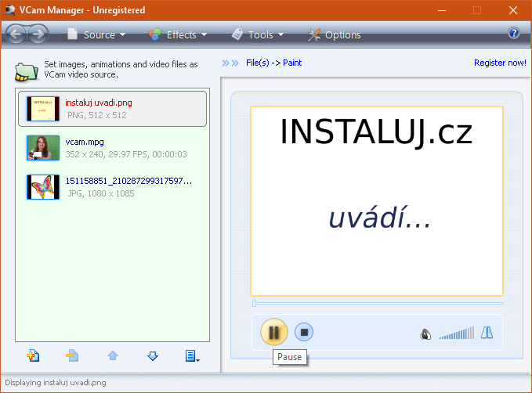532x393 pixels.
Task: Expand the Tools dropdown arrow
Action: pos(280,34)
